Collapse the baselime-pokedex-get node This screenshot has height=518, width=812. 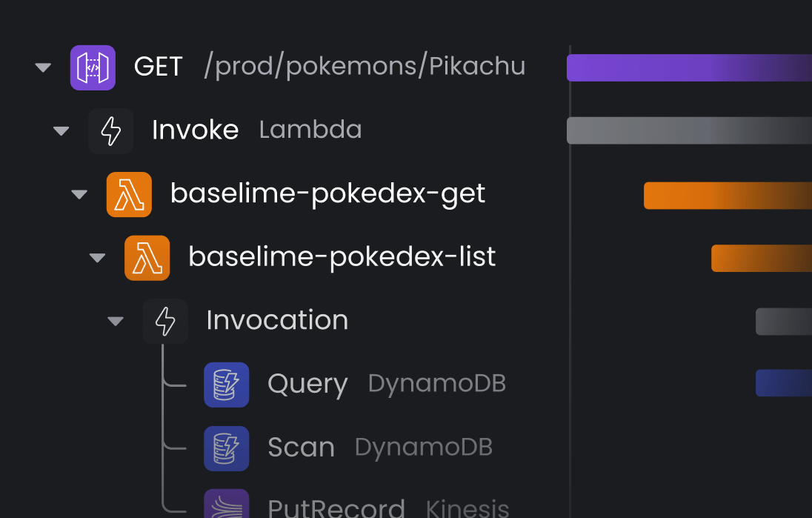coord(79,195)
